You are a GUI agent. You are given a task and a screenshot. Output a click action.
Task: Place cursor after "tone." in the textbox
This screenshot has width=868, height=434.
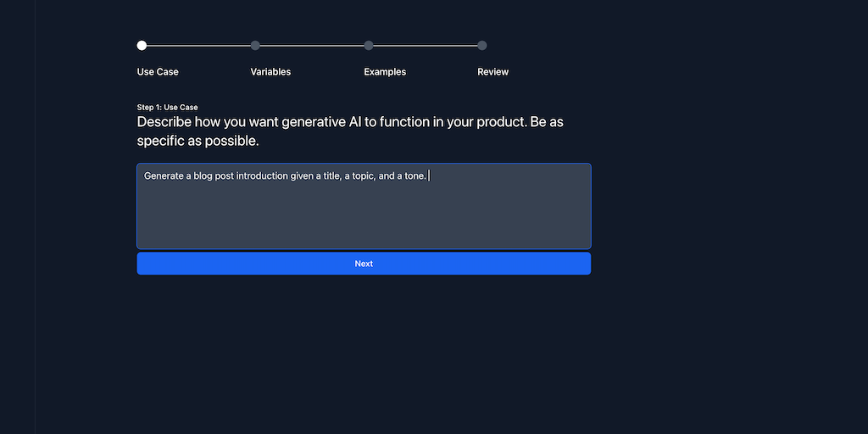(428, 176)
